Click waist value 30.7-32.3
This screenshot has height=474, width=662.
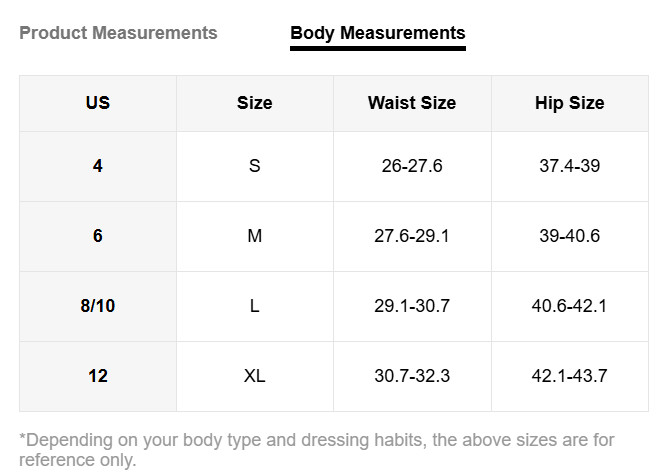tap(412, 376)
